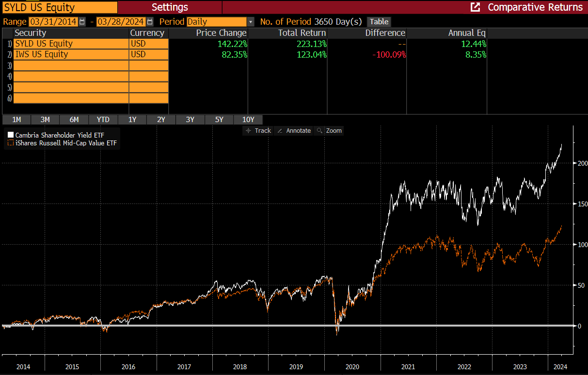Click the white color swatch for Cambria ETF

[10, 135]
